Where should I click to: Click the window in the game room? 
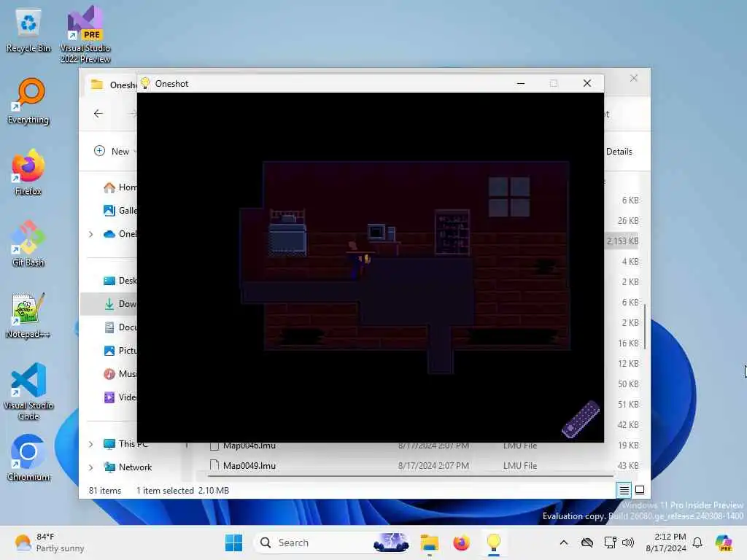(509, 197)
